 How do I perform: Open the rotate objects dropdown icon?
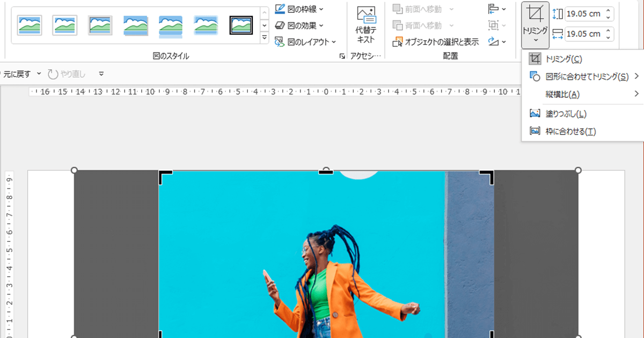tap(497, 41)
